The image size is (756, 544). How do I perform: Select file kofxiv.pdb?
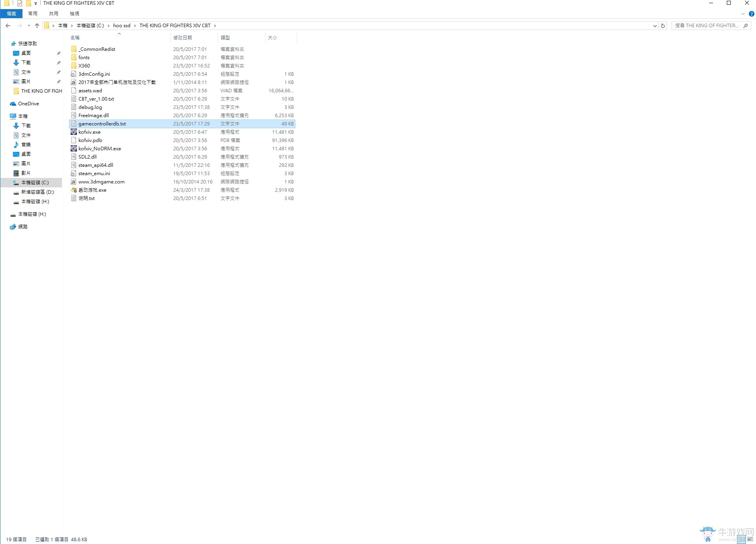(x=182, y=140)
